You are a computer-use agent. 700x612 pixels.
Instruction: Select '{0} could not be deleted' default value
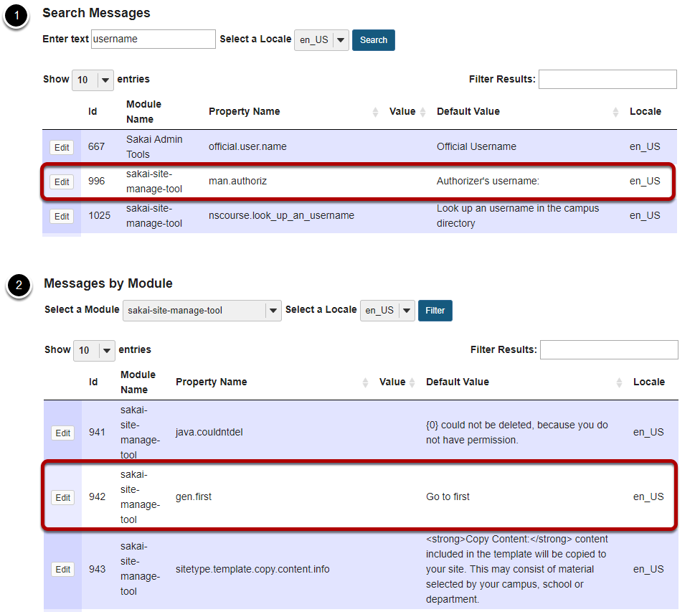pos(517,433)
